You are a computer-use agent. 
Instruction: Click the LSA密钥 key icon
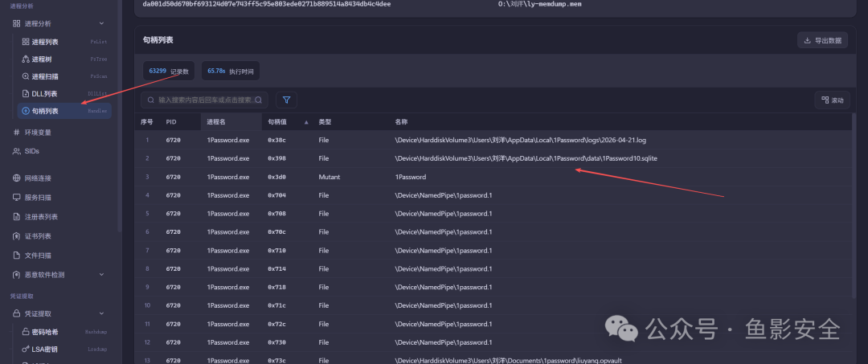[26, 349]
